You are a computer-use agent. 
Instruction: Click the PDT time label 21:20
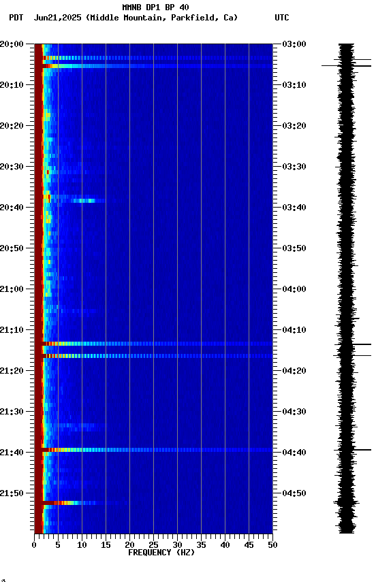click(x=12, y=371)
